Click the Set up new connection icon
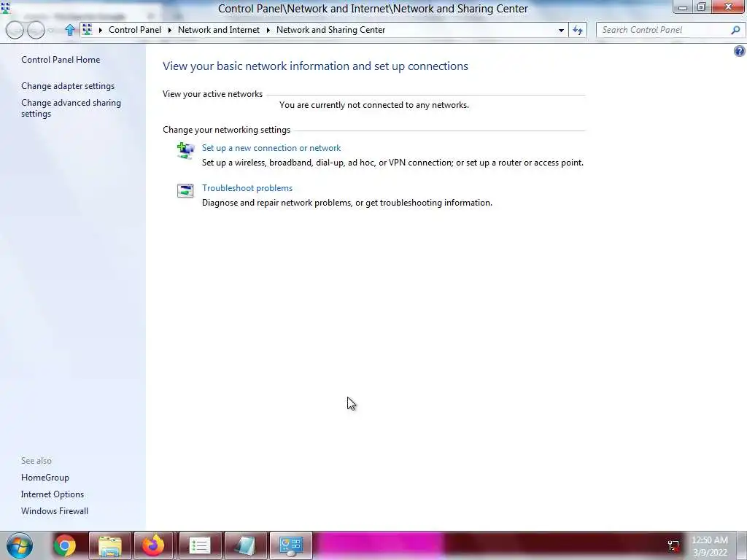 185,150
